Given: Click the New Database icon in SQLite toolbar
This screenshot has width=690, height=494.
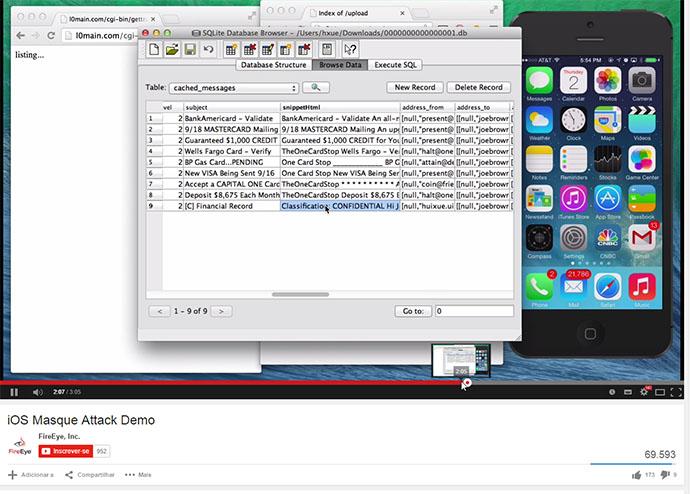Looking at the screenshot, I should click(154, 49).
